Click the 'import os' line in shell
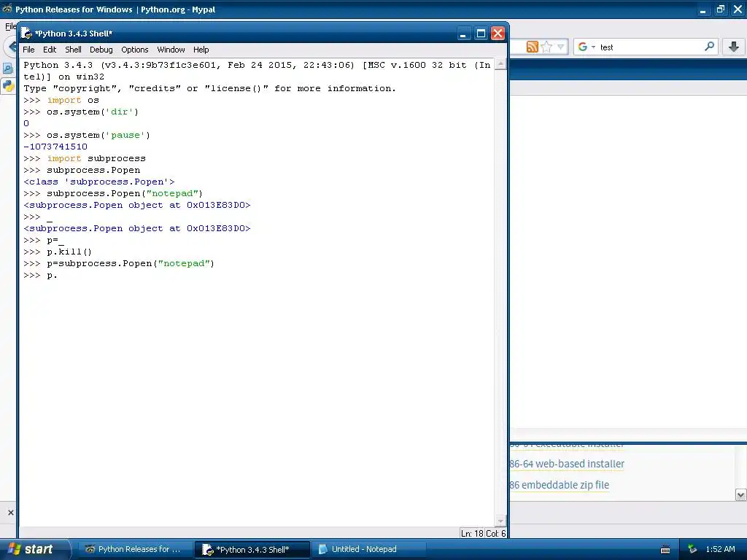This screenshot has height=560, width=747. click(x=61, y=100)
